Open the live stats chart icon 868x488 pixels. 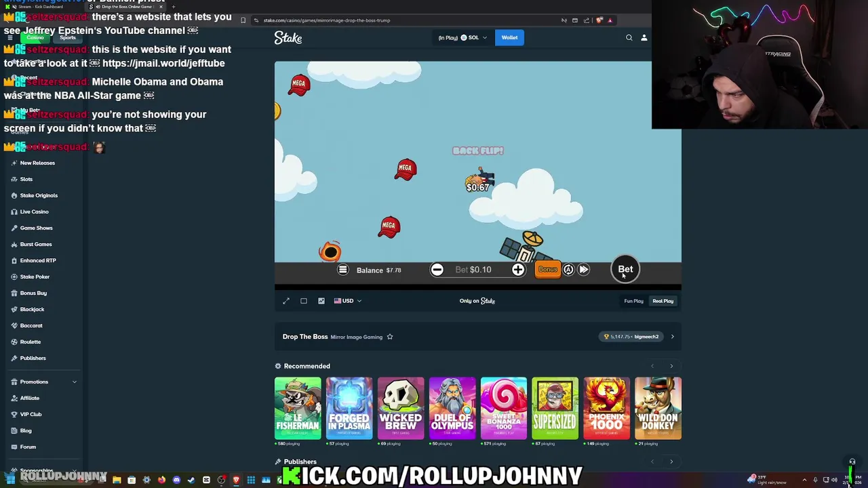tap(321, 301)
